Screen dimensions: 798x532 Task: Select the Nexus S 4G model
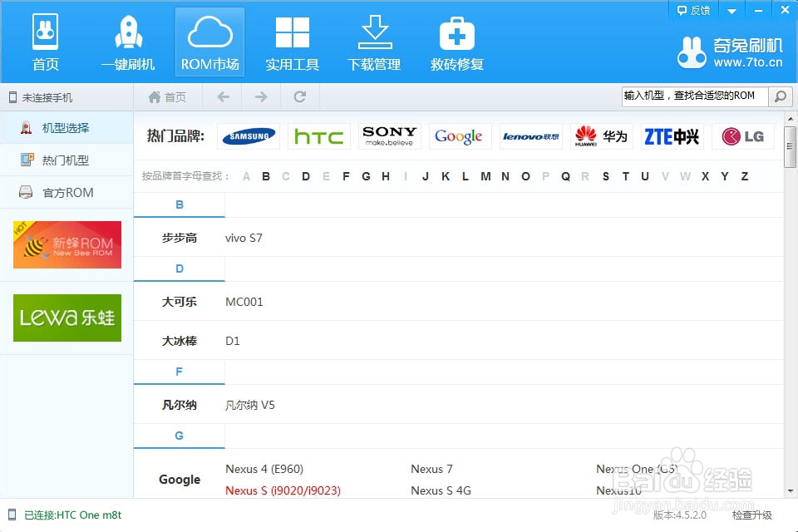(441, 490)
